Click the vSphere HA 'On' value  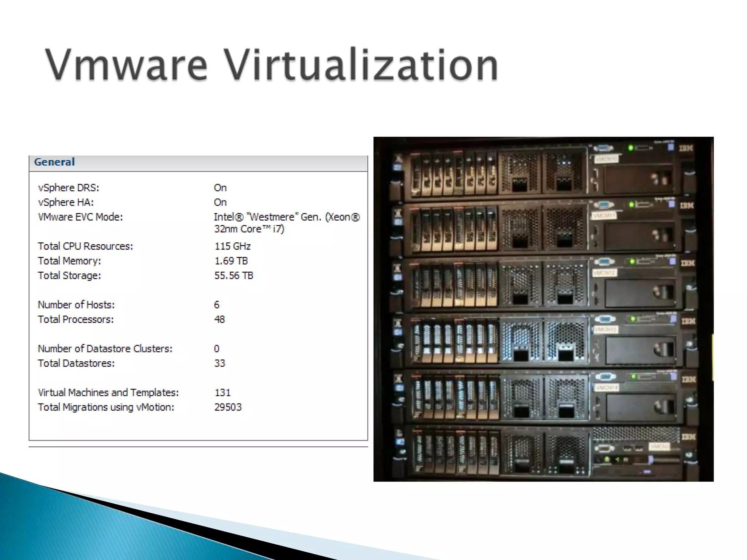tap(220, 202)
